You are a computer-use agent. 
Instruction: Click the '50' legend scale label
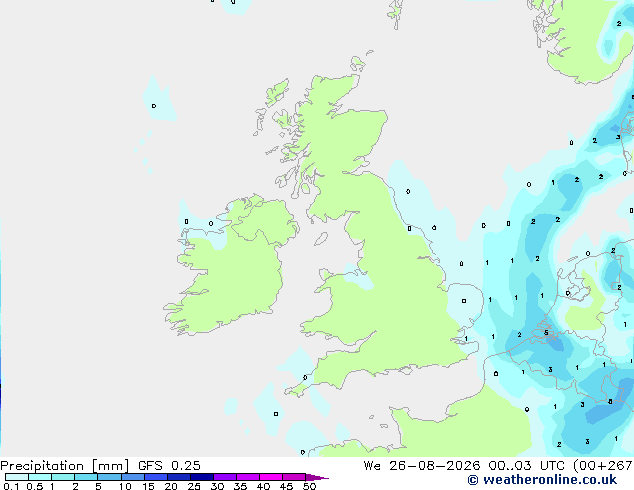pos(309,486)
